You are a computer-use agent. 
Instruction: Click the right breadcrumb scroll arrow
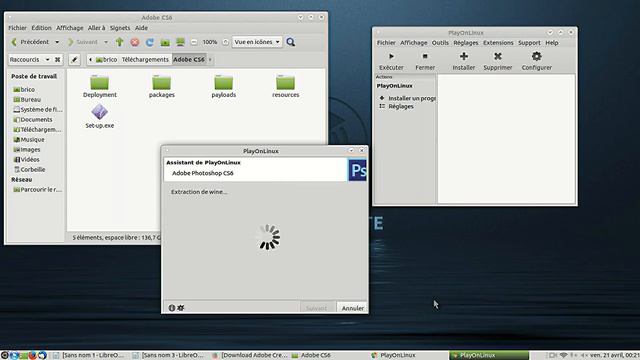[x=210, y=60]
